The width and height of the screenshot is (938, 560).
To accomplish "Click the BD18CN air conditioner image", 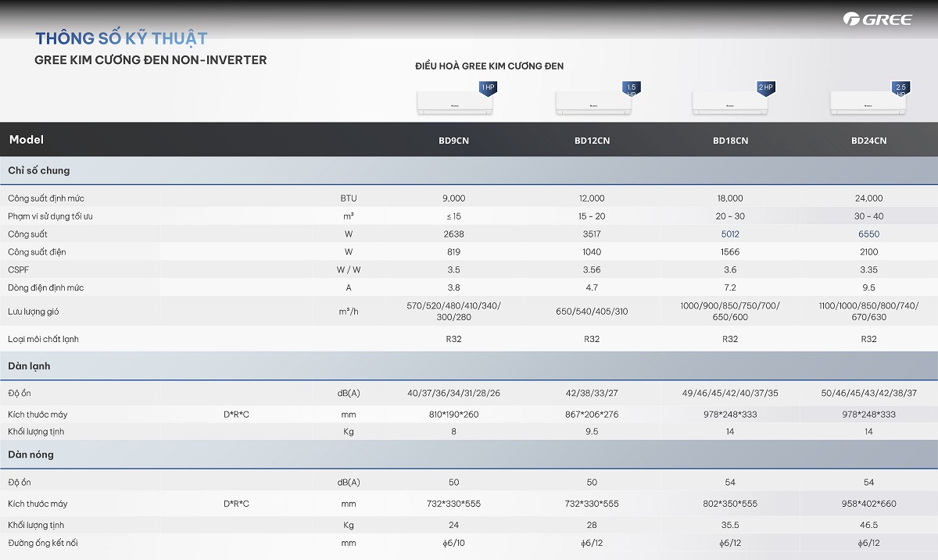I will (729, 103).
